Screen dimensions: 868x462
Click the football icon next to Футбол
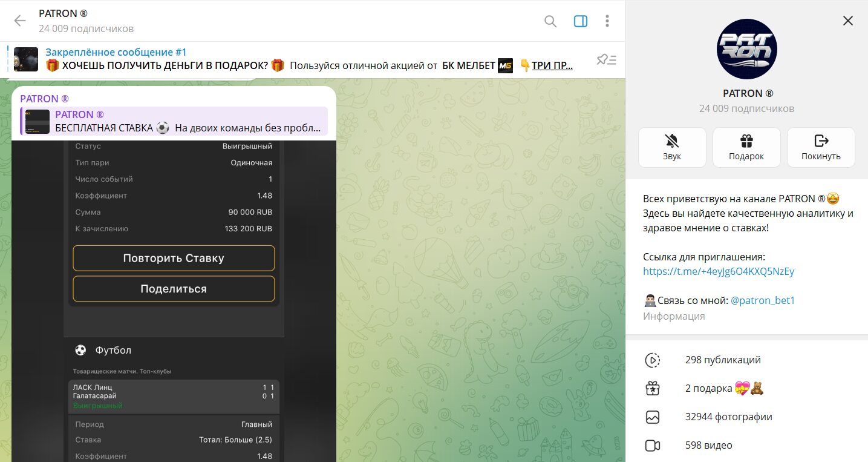(80, 350)
